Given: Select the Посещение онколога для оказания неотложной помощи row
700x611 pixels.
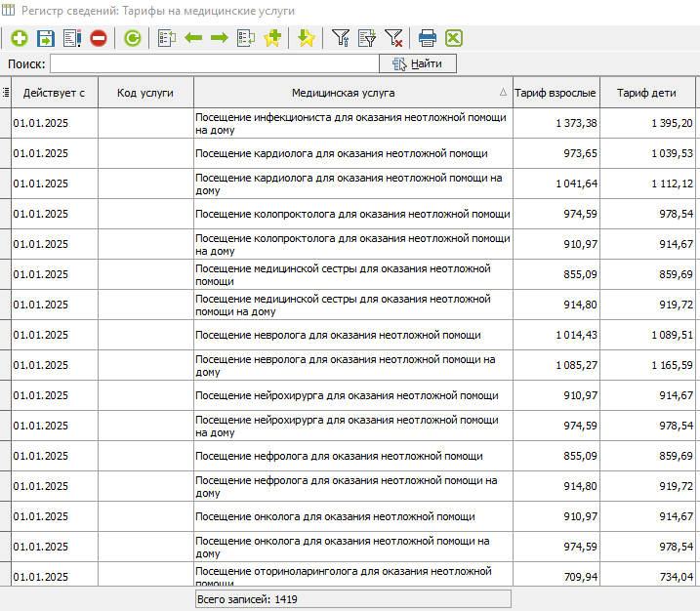Looking at the screenshot, I should pos(336,516).
